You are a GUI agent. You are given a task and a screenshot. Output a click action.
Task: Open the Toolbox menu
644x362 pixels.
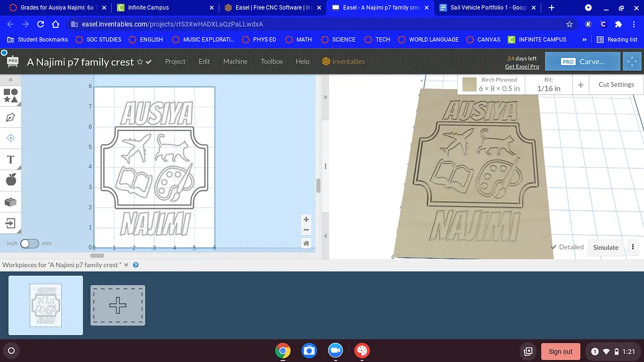tap(272, 62)
